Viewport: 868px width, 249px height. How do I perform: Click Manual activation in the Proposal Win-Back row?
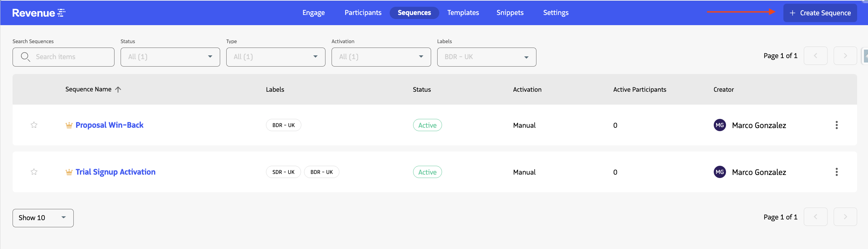pyautogui.click(x=524, y=125)
